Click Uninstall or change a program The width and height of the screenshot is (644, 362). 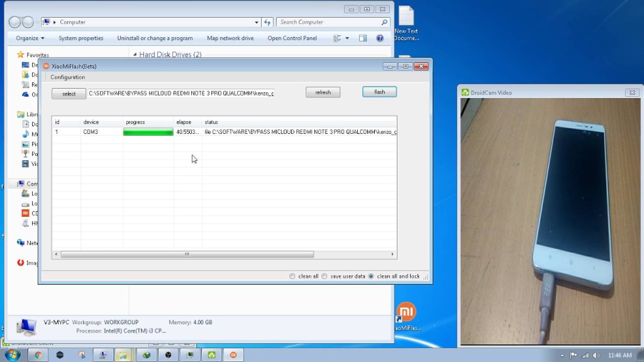click(155, 38)
